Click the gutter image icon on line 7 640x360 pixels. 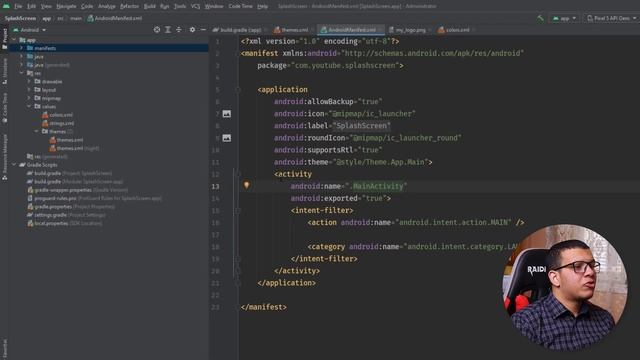(x=227, y=114)
